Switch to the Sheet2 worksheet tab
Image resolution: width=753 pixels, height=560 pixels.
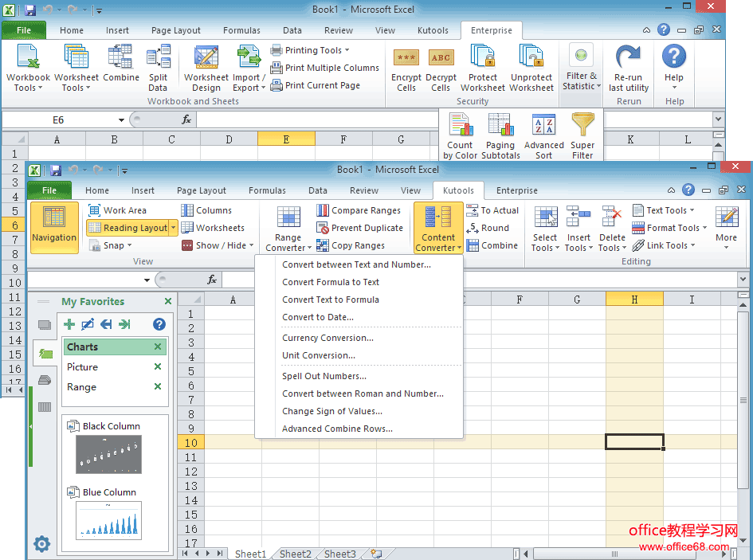295,554
